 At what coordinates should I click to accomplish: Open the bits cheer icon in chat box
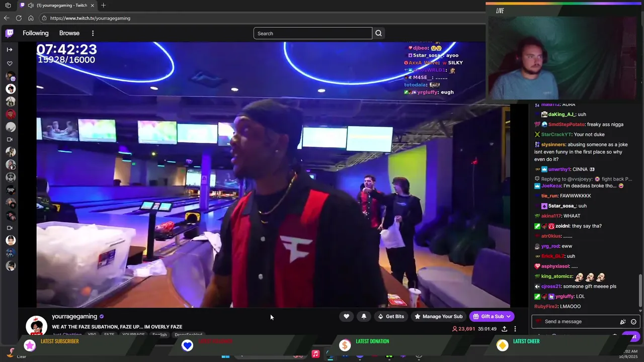[x=623, y=322]
